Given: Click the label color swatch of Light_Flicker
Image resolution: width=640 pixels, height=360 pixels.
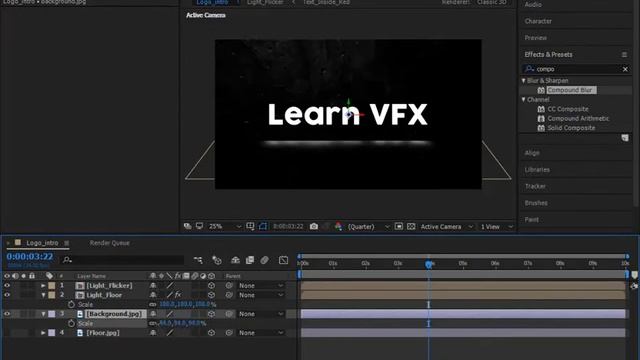Looking at the screenshot, I should tap(52, 286).
